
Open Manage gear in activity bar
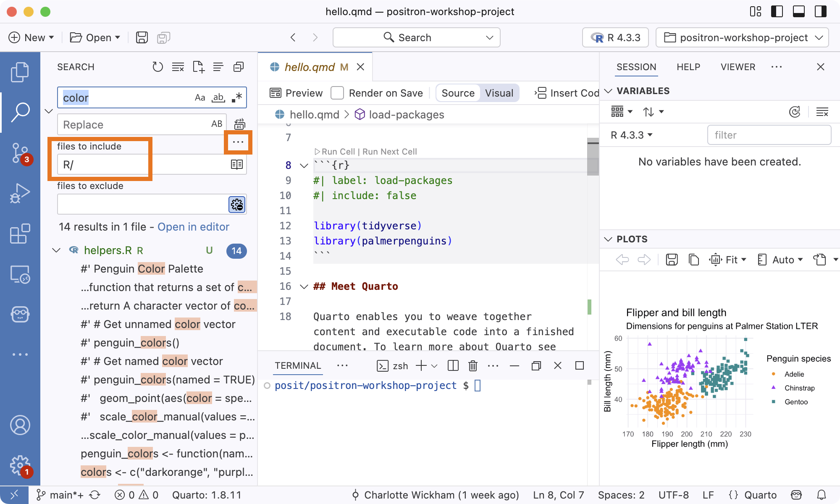click(x=20, y=465)
